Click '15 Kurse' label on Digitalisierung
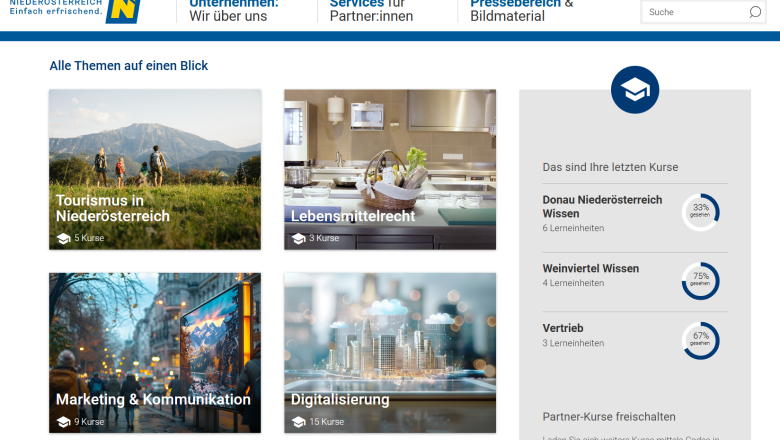The height and width of the screenshot is (440, 780). [326, 422]
